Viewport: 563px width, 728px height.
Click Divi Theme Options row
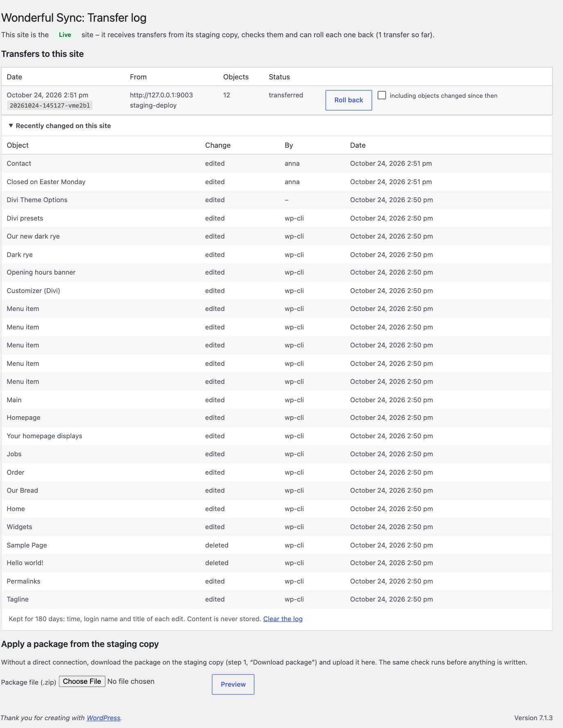pyautogui.click(x=277, y=200)
